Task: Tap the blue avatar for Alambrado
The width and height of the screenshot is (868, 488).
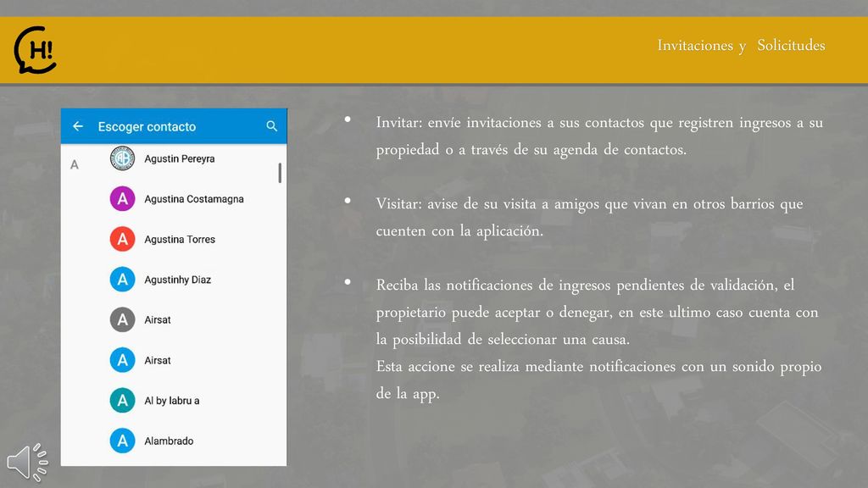Action: point(122,441)
